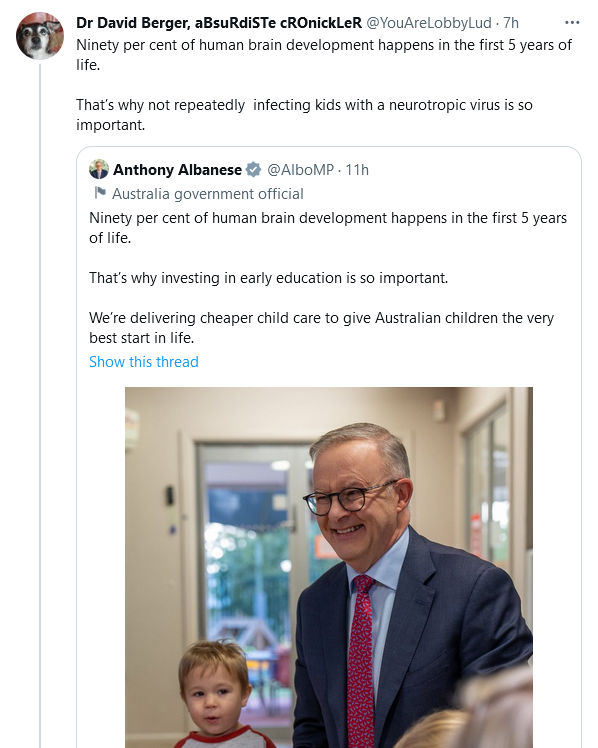Click the government official flag icon
Viewport: 598px width, 748px height.
pos(100,193)
